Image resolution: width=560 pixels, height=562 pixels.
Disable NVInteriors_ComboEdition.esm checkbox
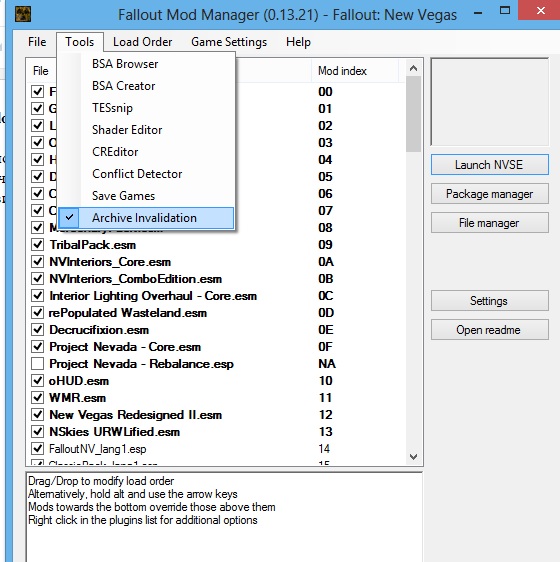coord(37,279)
